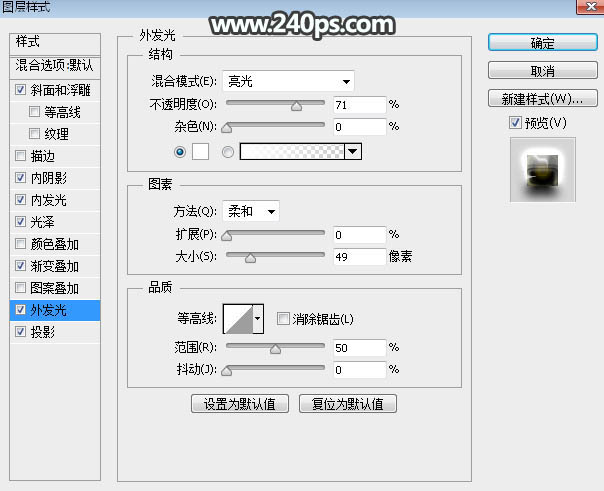Enable the 图案叠加 checkbox
The image size is (604, 491).
tap(20, 287)
